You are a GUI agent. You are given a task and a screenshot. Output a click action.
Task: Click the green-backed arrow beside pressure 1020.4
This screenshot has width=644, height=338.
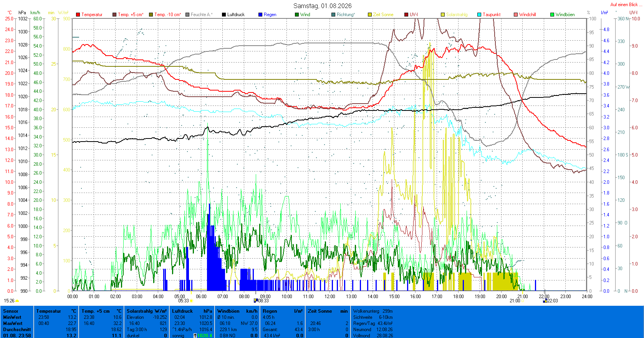195,336
